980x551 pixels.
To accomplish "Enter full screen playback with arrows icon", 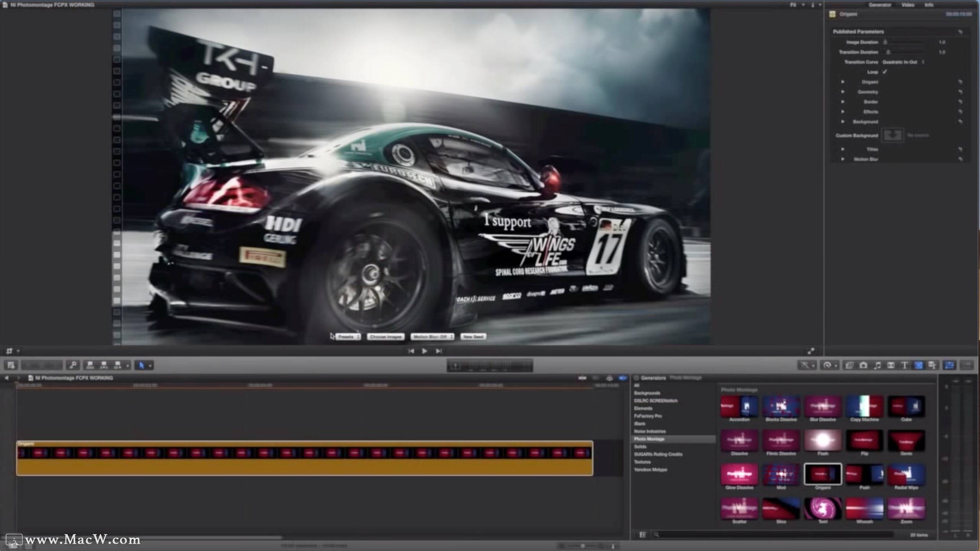I will (x=811, y=351).
